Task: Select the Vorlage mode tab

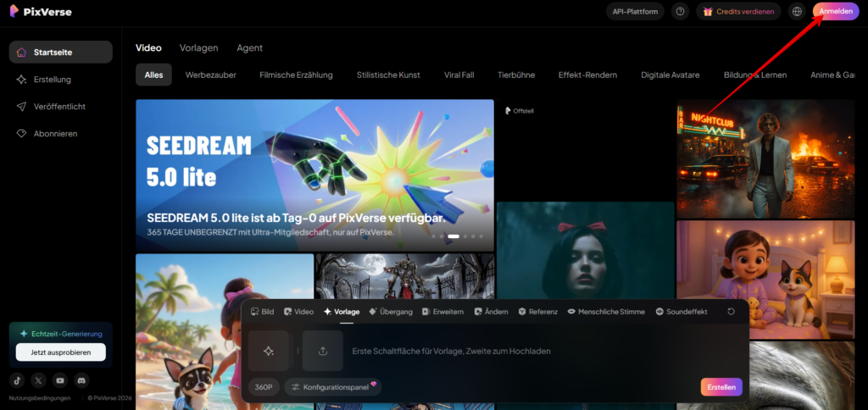Action: (342, 312)
